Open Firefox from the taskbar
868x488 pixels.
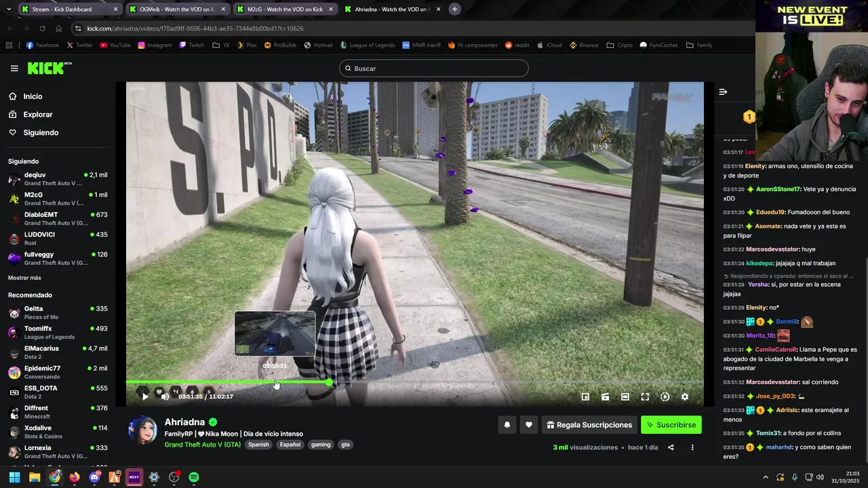tap(75, 477)
